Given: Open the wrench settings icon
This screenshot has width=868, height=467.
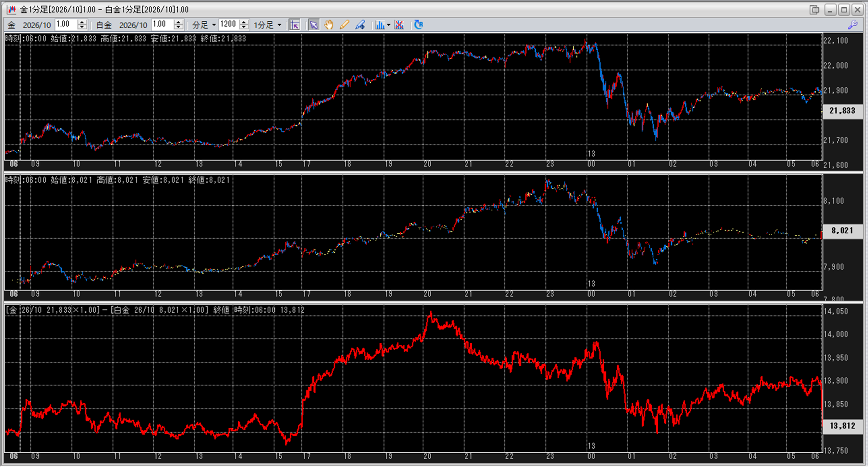Looking at the screenshot, I should point(852,25).
